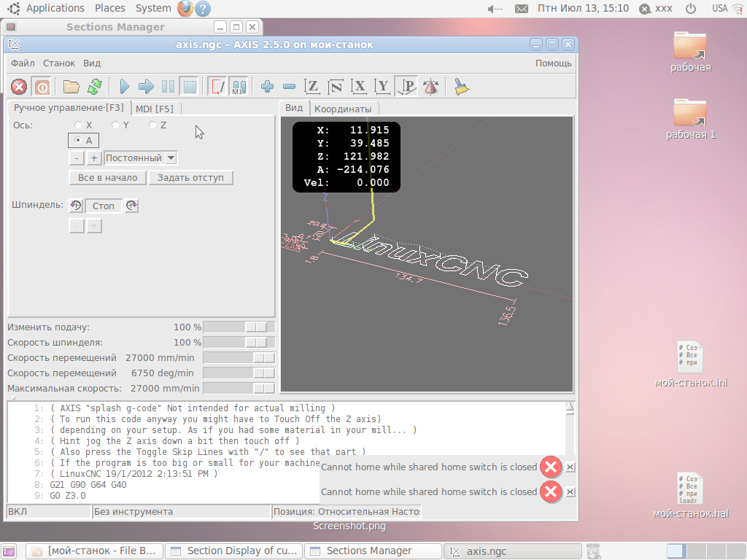Click G-code scrollbar up arrow

point(570,406)
